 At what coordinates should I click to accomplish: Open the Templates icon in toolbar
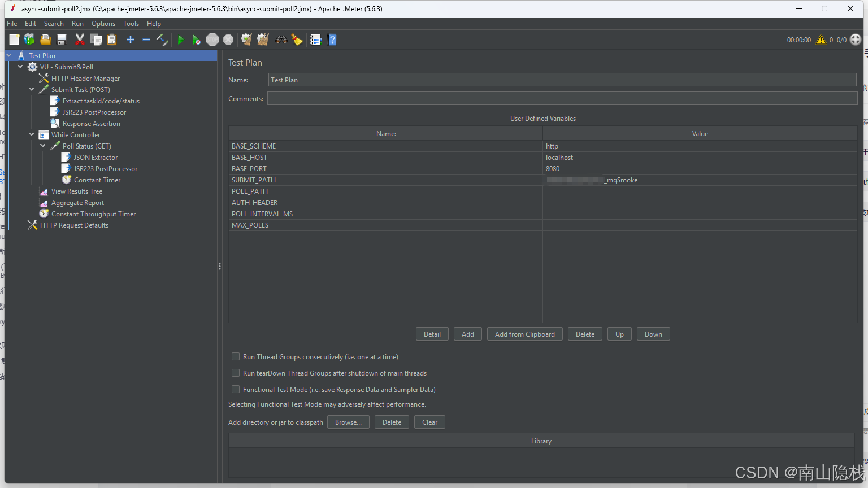click(29, 40)
